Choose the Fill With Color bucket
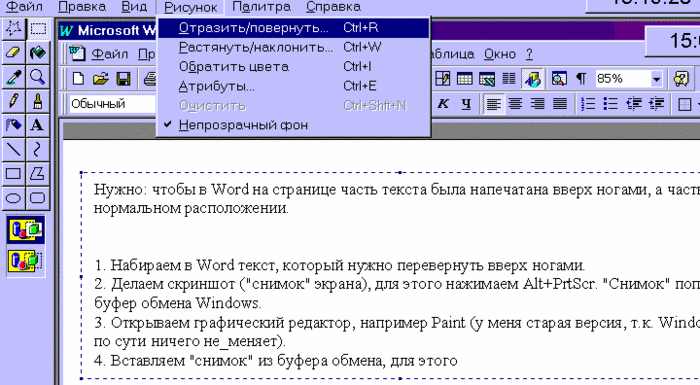 38,53
